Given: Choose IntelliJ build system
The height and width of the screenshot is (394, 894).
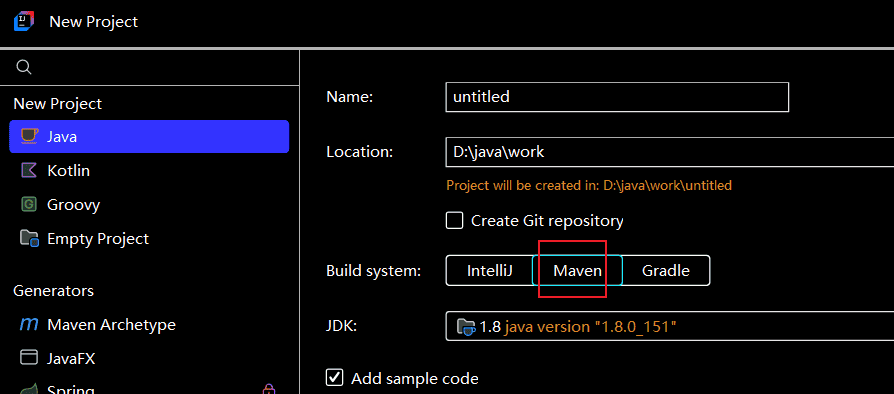Looking at the screenshot, I should [489, 270].
